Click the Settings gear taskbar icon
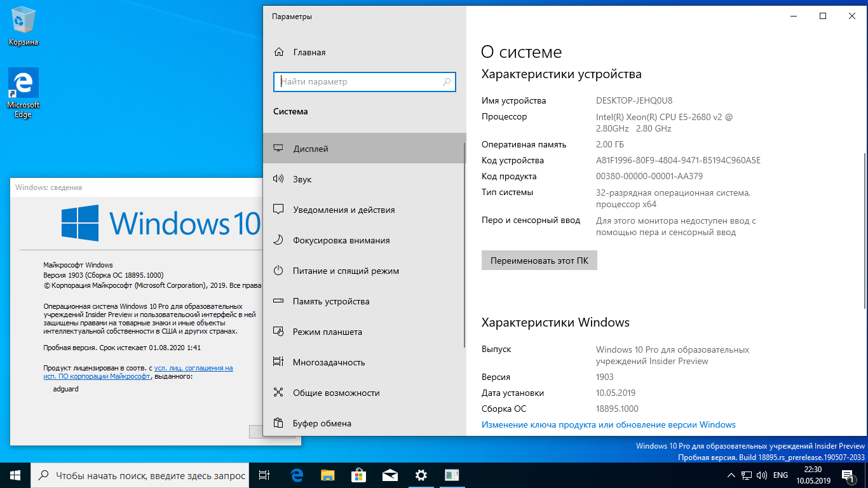868x488 pixels. 421,475
